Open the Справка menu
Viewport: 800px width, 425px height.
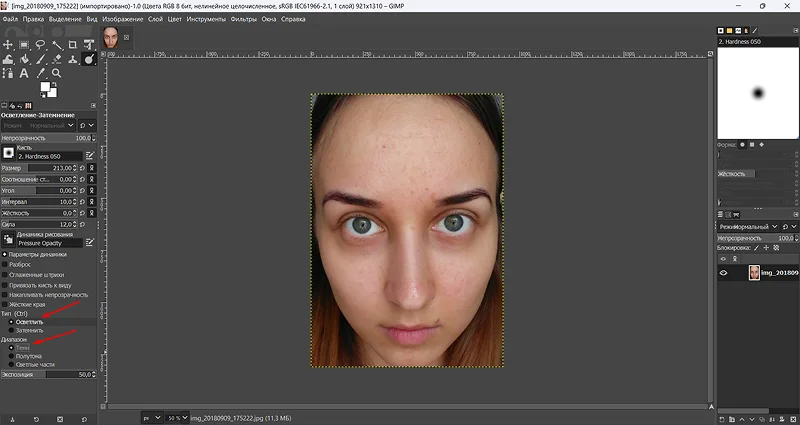293,19
